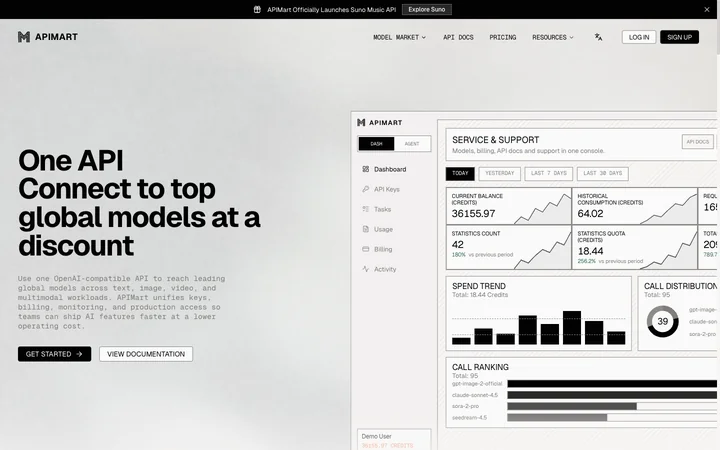Click the seedream-4.5 ranking bar
Screen dimensions: 720x450
557,417
